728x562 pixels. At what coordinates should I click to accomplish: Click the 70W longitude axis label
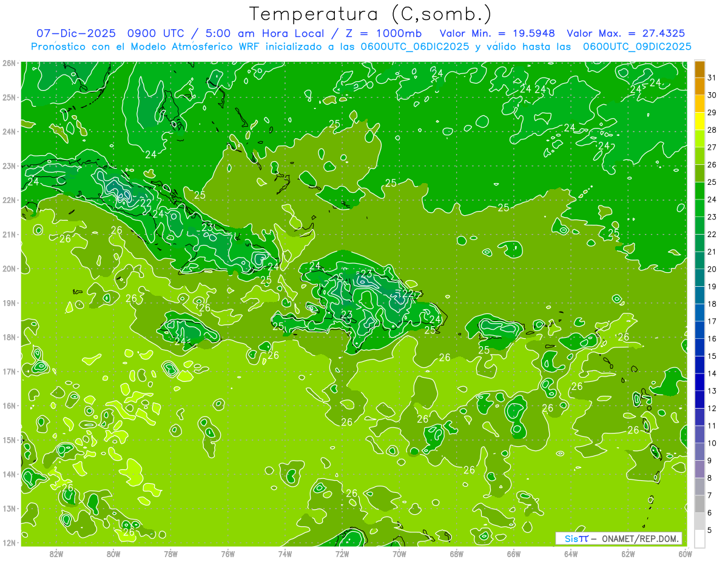[x=399, y=554]
